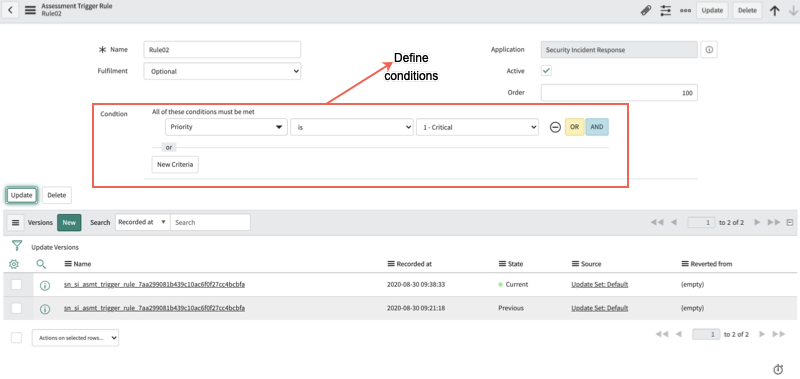Image resolution: width=800 pixels, height=379 pixels.
Task: Uncheck the Active checkbox
Action: pyautogui.click(x=546, y=71)
